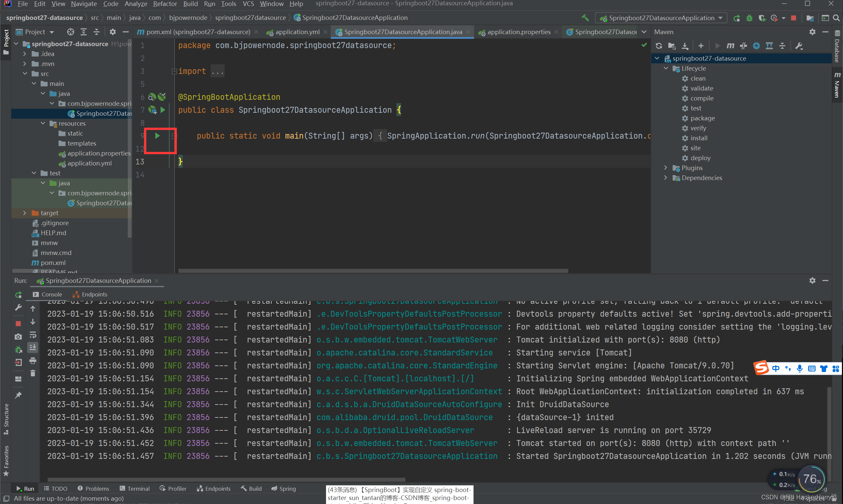Viewport: 843px width, 504px height.
Task: Expand the .idea folder
Action: pyautogui.click(x=25, y=54)
